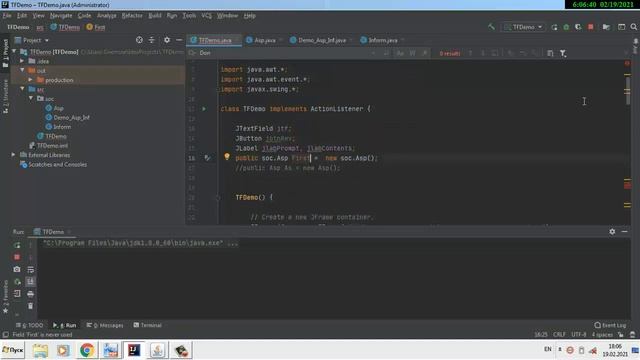Open the Event Log button
Viewport: 640px width, 360px height.
click(x=610, y=325)
